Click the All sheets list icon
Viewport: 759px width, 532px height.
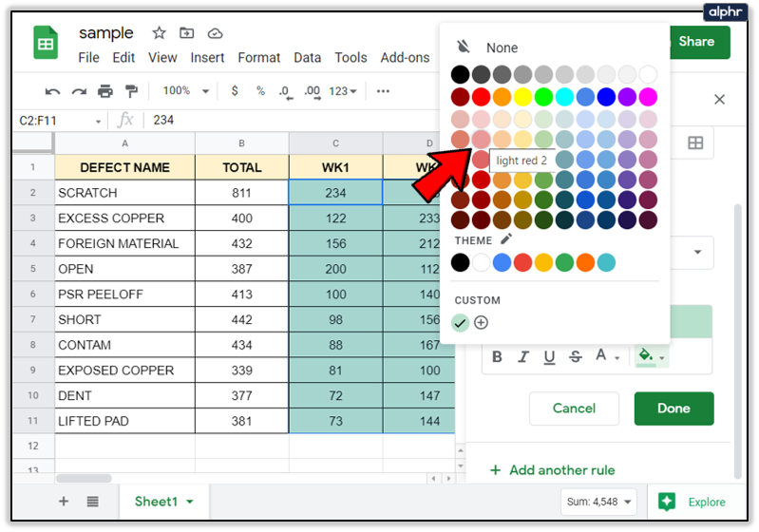click(92, 502)
